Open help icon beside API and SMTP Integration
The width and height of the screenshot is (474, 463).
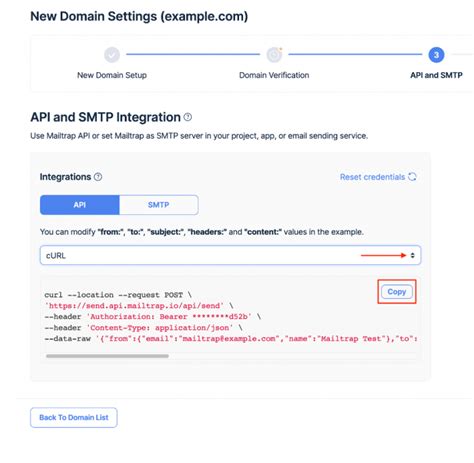click(x=188, y=117)
